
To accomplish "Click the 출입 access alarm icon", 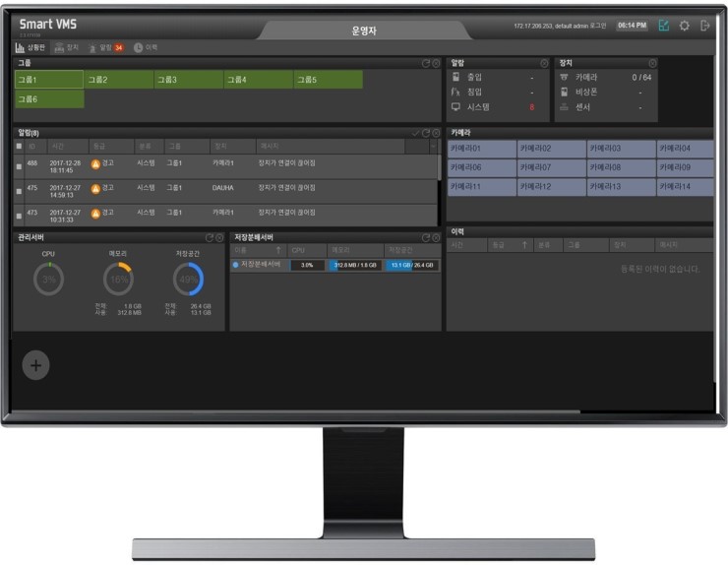I will 455,77.
